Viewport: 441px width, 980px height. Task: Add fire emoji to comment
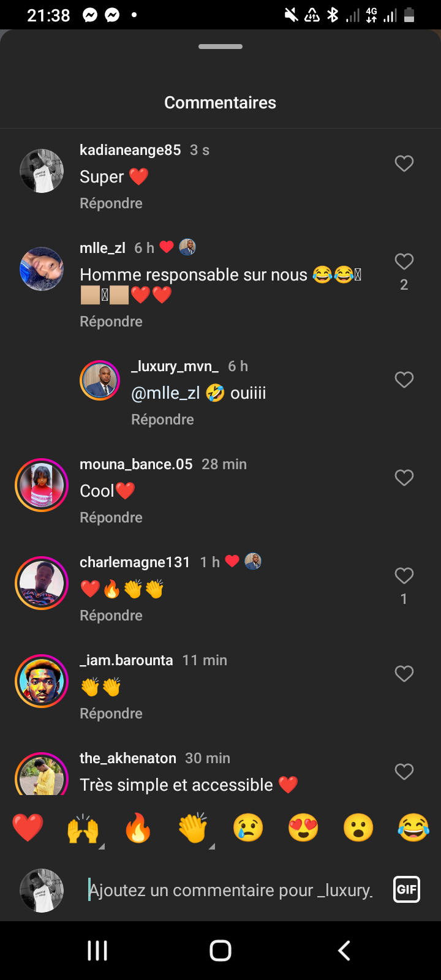click(138, 828)
